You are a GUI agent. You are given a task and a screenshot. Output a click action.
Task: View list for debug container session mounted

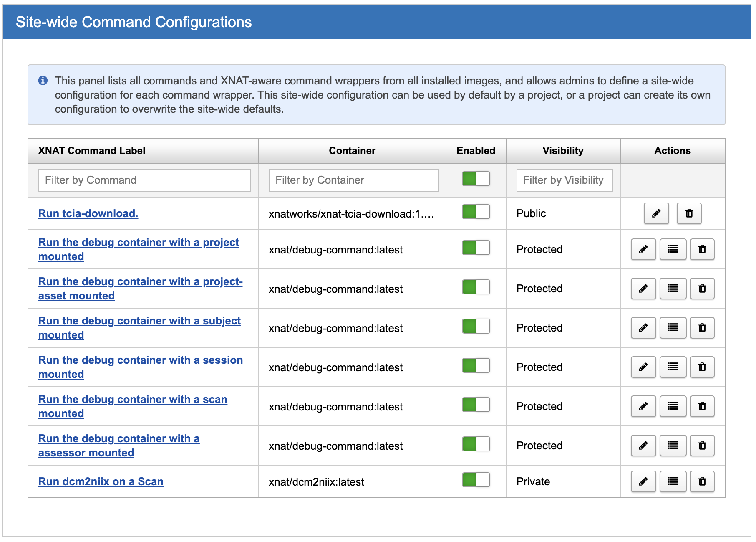673,367
